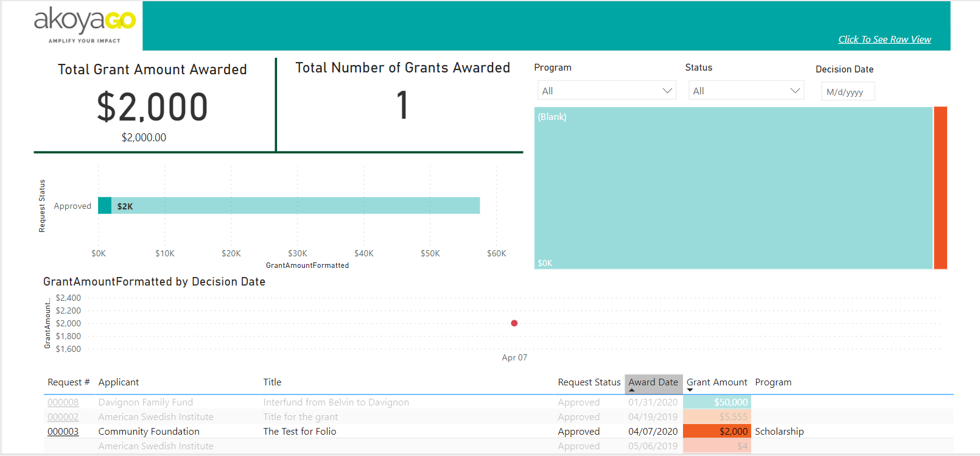The width and height of the screenshot is (980, 456).
Task: Click award date 04/07/2020 cell
Action: tap(653, 432)
